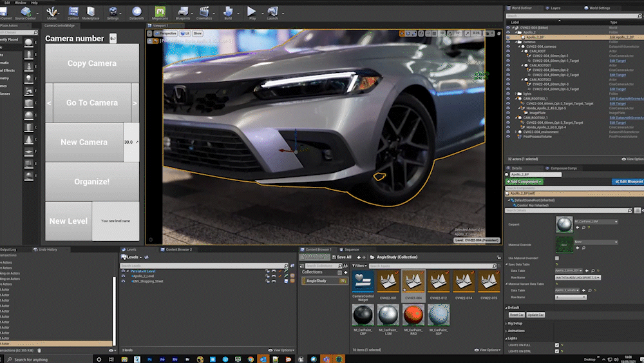Click the Datasmith toolbar icon

tap(137, 12)
